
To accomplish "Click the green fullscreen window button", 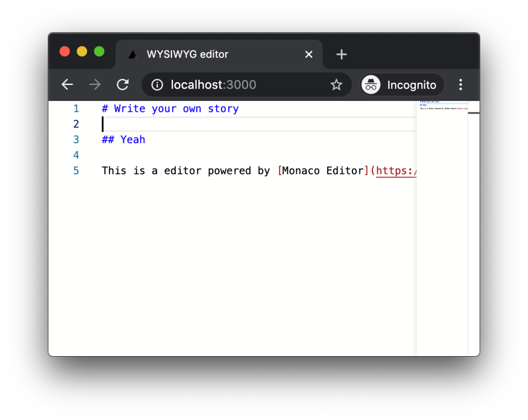I will [x=99, y=52].
